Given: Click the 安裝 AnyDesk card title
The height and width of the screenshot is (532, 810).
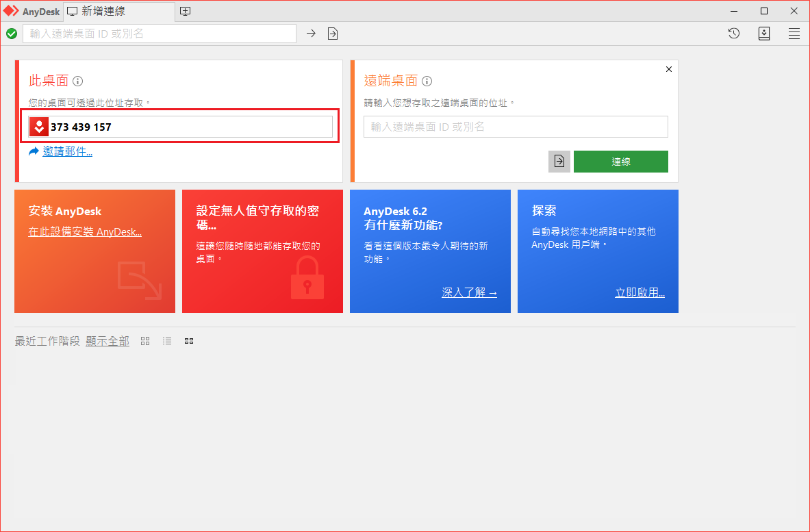Looking at the screenshot, I should tap(65, 211).
